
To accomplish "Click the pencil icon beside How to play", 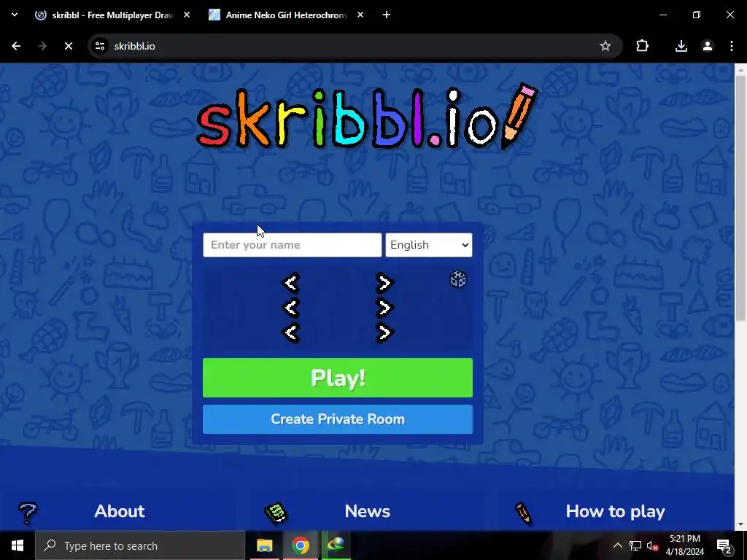I will point(523,513).
